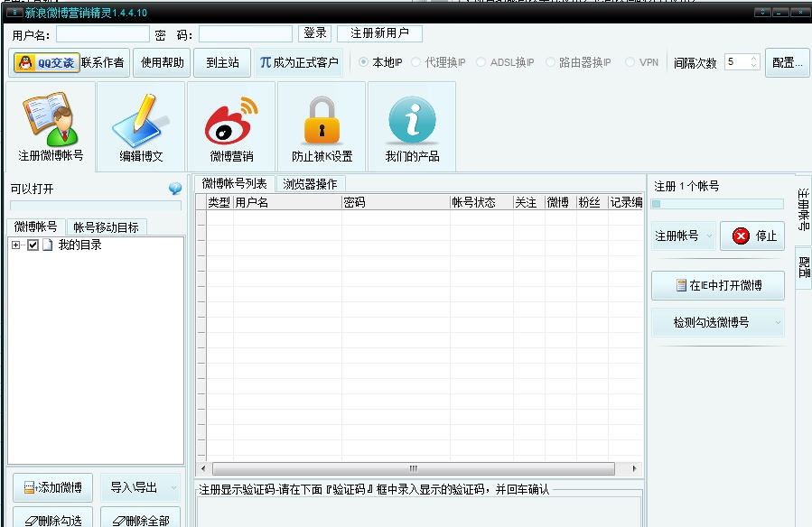Focus the 密码 input field
Image resolution: width=812 pixels, height=527 pixels.
pos(246,34)
